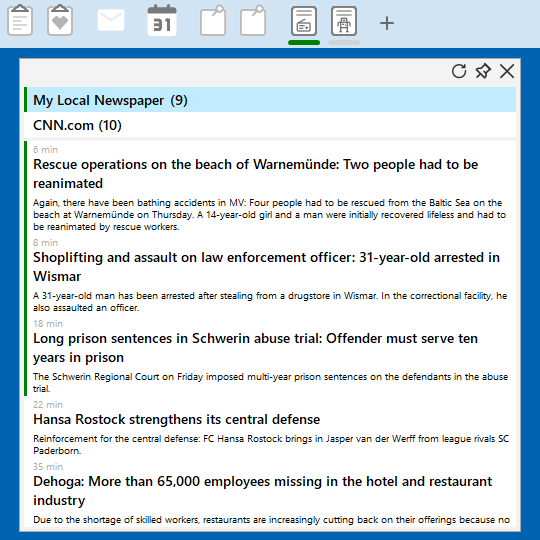Select the second pinned note icon
The height and width of the screenshot is (540, 540).
[253, 21]
